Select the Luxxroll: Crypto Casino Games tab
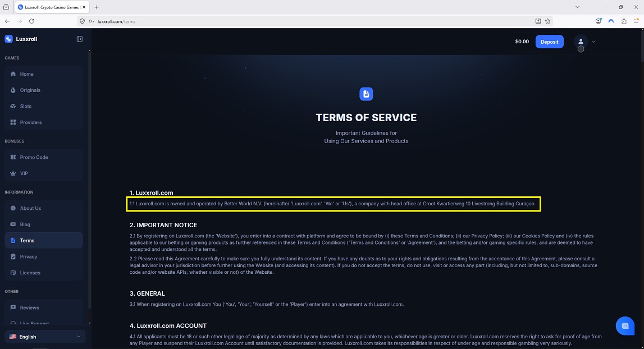The width and height of the screenshot is (644, 349). pos(52,7)
